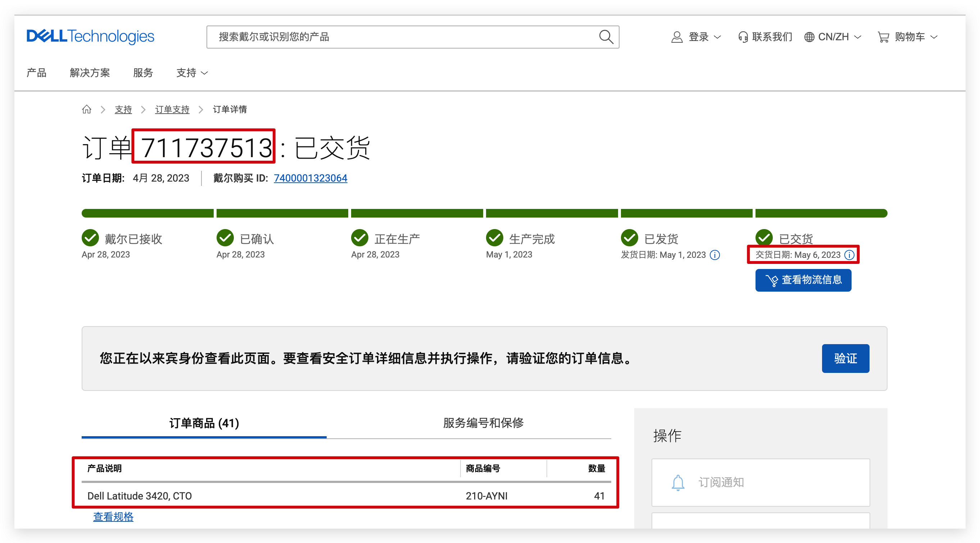
Task: Expand the 购物车 dropdown arrow
Action: 934,37
